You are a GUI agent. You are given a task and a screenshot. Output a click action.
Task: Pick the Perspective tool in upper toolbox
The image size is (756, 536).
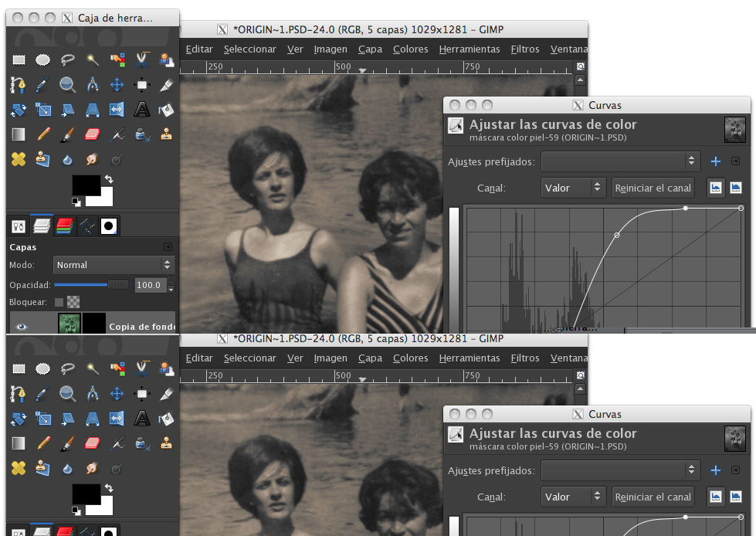(93, 110)
